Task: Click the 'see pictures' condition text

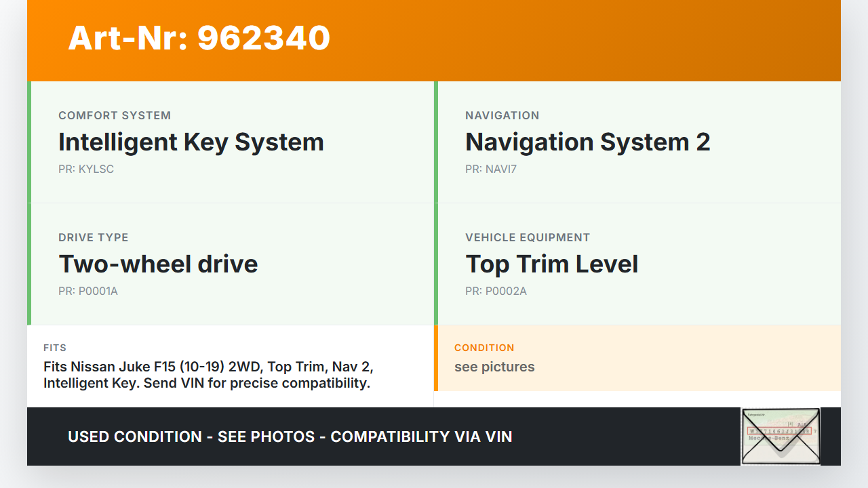Action: (494, 367)
